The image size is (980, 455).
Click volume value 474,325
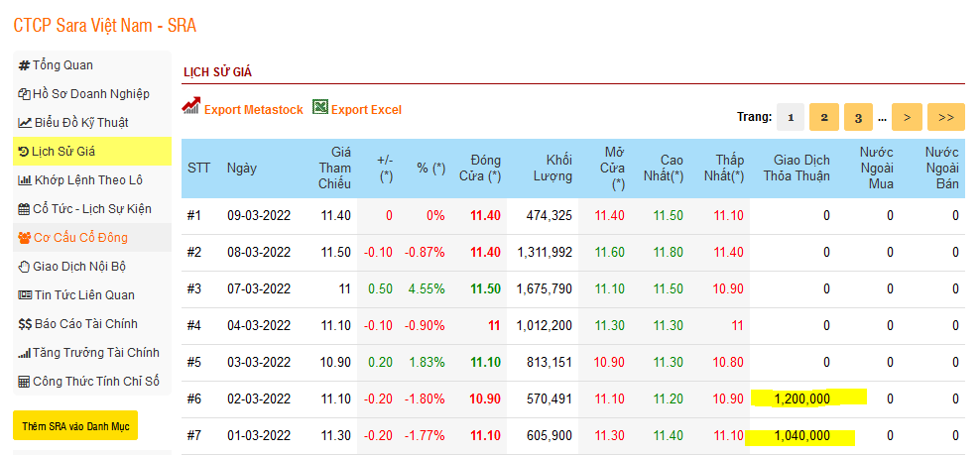click(550, 216)
